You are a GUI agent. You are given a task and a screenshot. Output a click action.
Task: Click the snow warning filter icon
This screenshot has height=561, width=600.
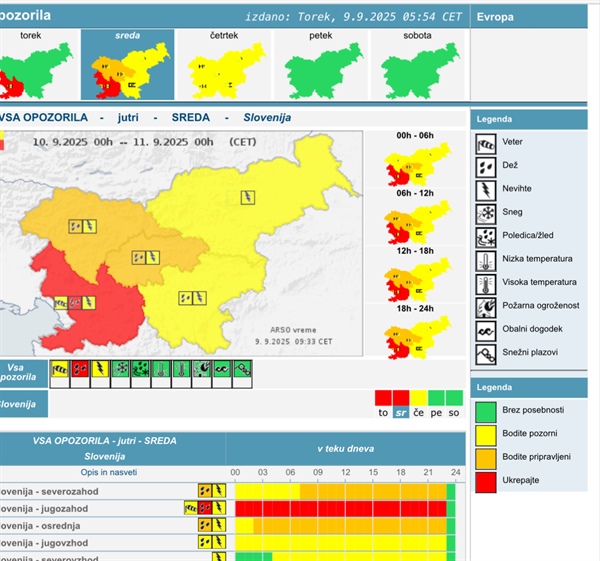point(121,369)
